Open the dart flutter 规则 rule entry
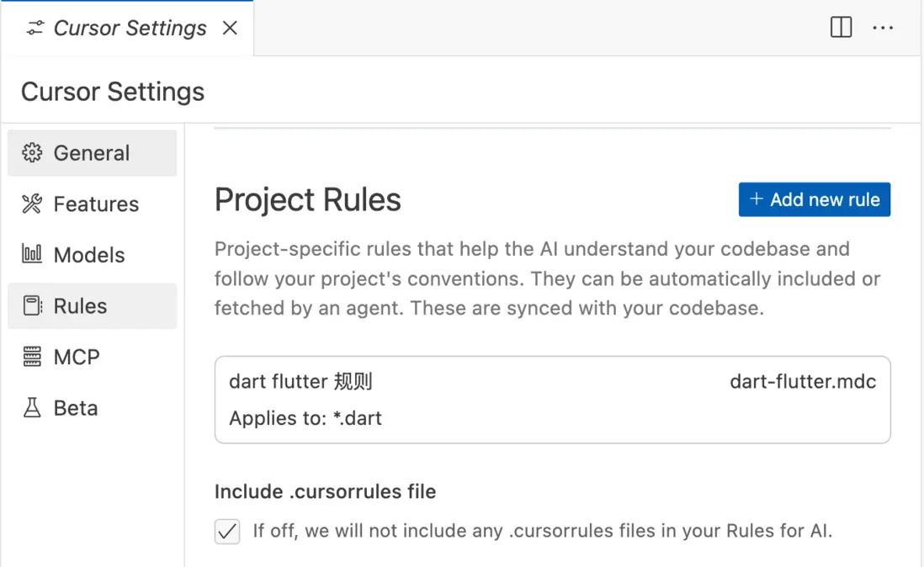The height and width of the screenshot is (567, 924). pos(300,382)
